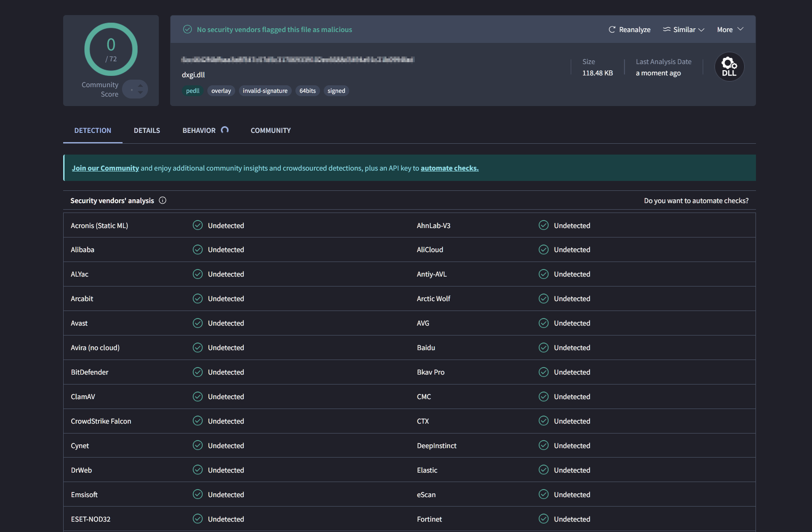Click the DLL file type icon
This screenshot has height=532, width=812.
coord(729,66)
